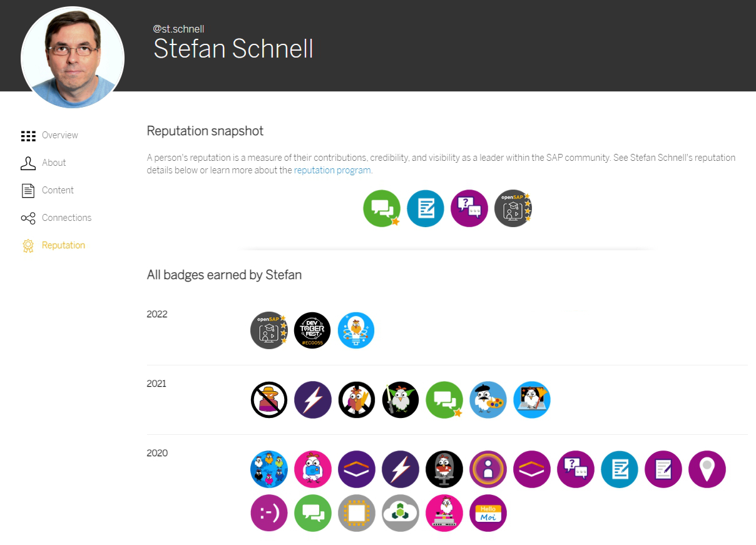Click the chip processor badge in 2020
The image size is (756, 545).
click(x=357, y=513)
